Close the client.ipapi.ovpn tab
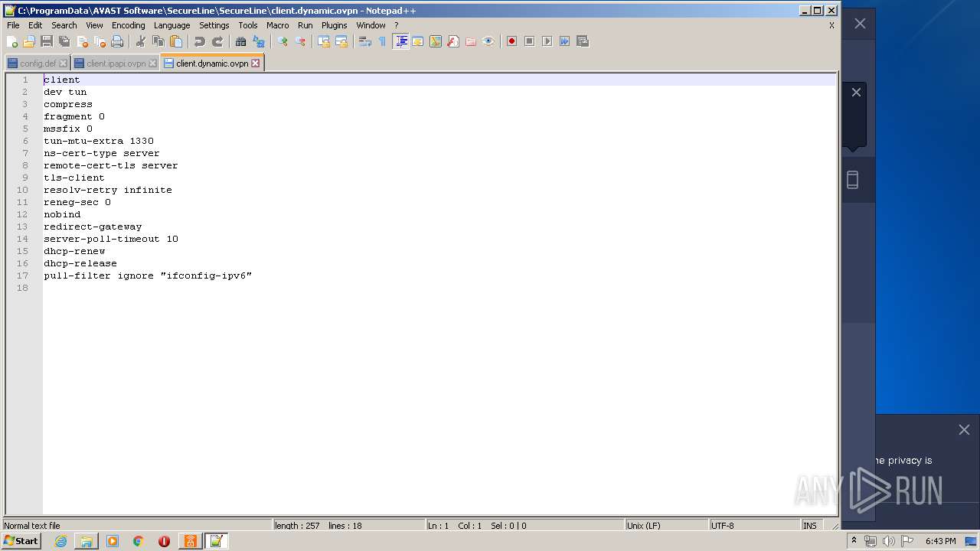The width and height of the screenshot is (980, 551). [x=152, y=64]
